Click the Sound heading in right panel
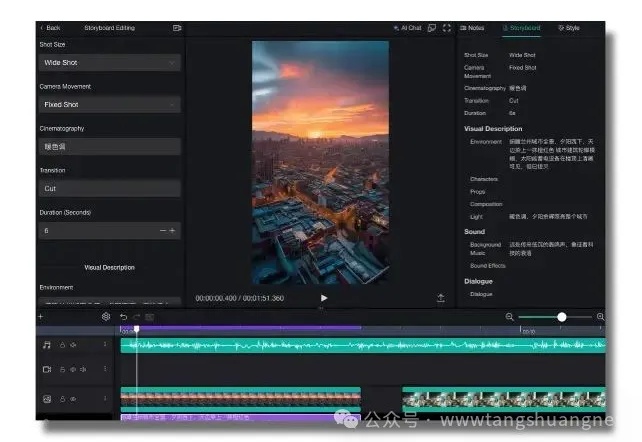This screenshot has width=642, height=442. (474, 232)
